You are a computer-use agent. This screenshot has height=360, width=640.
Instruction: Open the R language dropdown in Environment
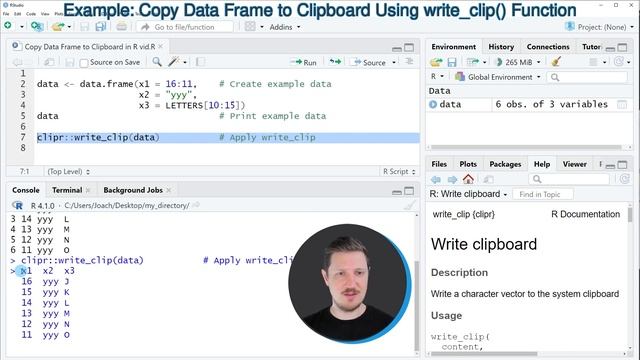point(437,77)
